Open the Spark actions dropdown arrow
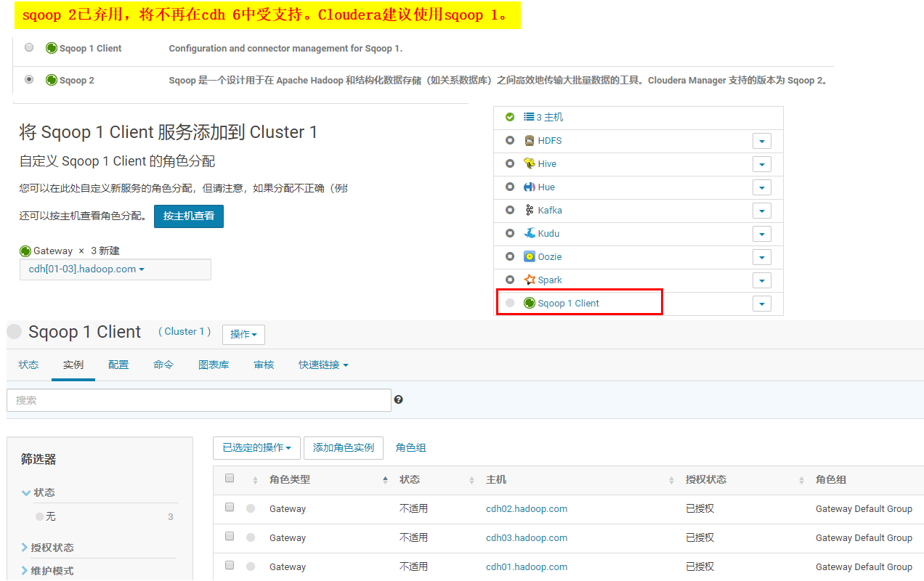Screen dimensions: 924x581 tap(761, 280)
